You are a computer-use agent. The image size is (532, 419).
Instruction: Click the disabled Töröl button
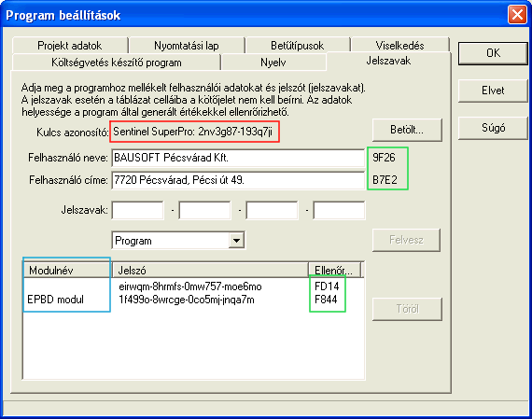pos(407,309)
